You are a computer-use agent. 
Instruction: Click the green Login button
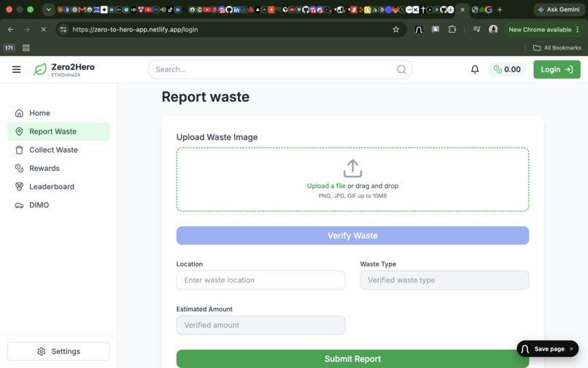[x=557, y=69]
